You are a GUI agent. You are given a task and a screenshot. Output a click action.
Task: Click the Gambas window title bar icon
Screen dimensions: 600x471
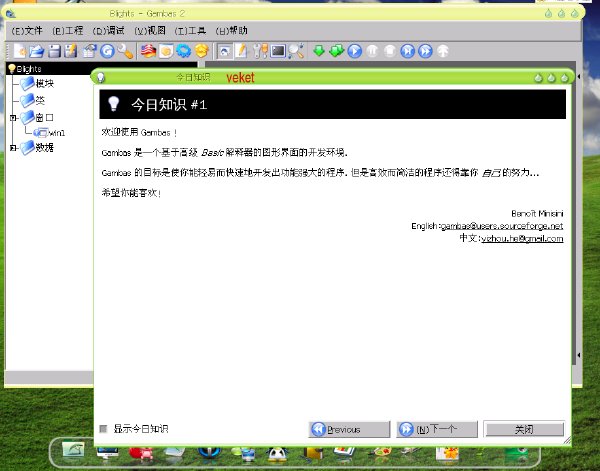11,14
